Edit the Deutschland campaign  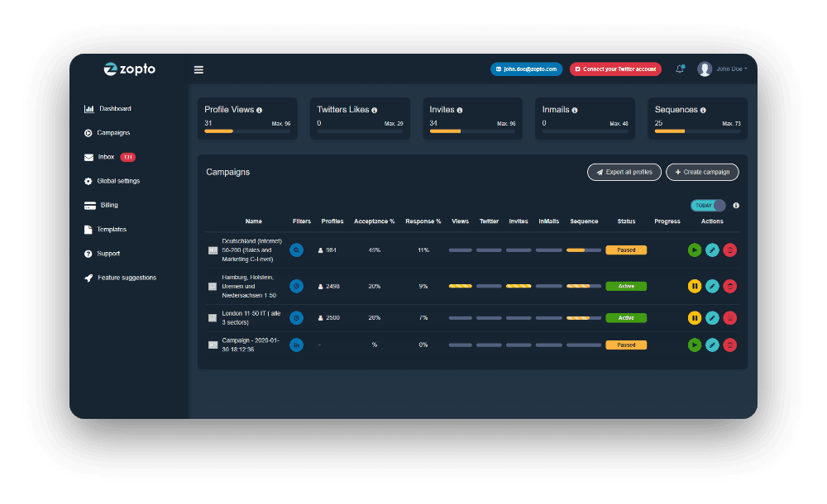pyautogui.click(x=712, y=250)
